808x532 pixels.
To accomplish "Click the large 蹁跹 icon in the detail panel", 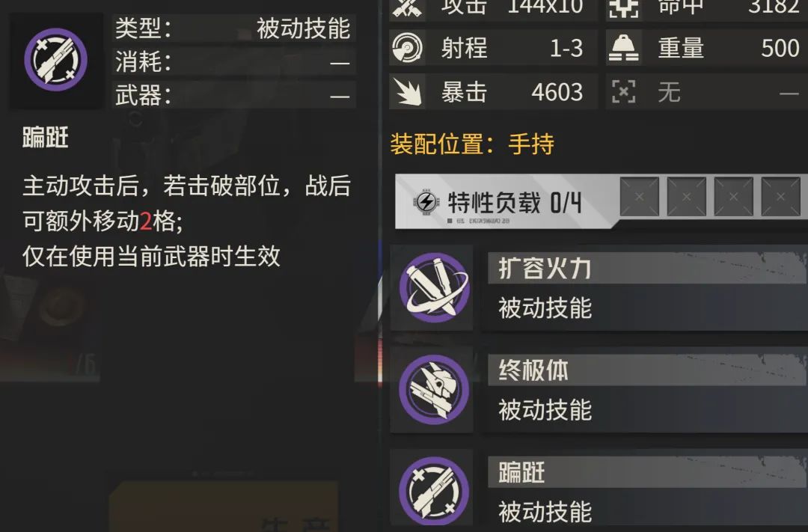I will click(55, 60).
